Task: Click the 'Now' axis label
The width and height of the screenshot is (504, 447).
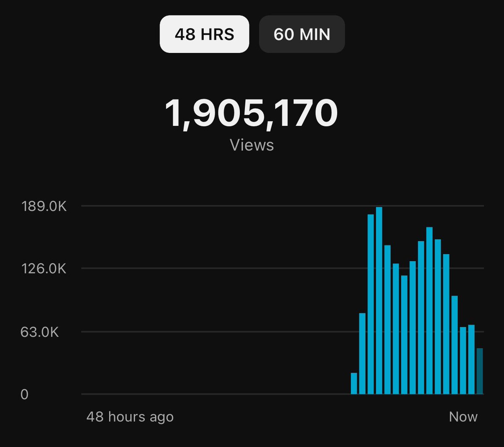Action: pos(463,417)
